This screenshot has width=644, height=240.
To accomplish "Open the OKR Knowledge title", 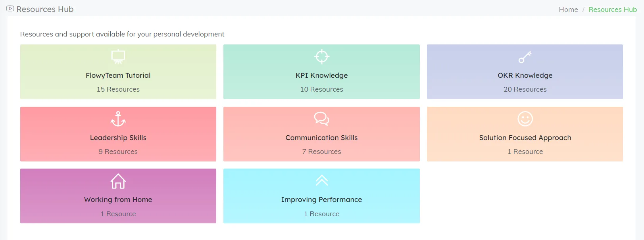I will [525, 75].
